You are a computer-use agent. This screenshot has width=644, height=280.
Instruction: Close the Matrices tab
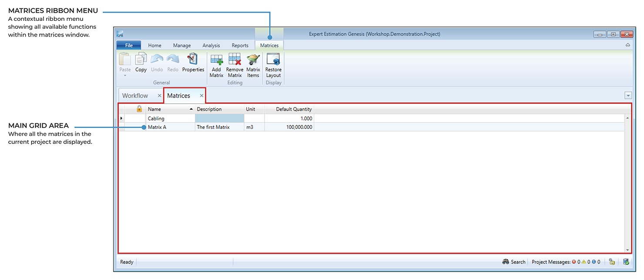pos(201,95)
